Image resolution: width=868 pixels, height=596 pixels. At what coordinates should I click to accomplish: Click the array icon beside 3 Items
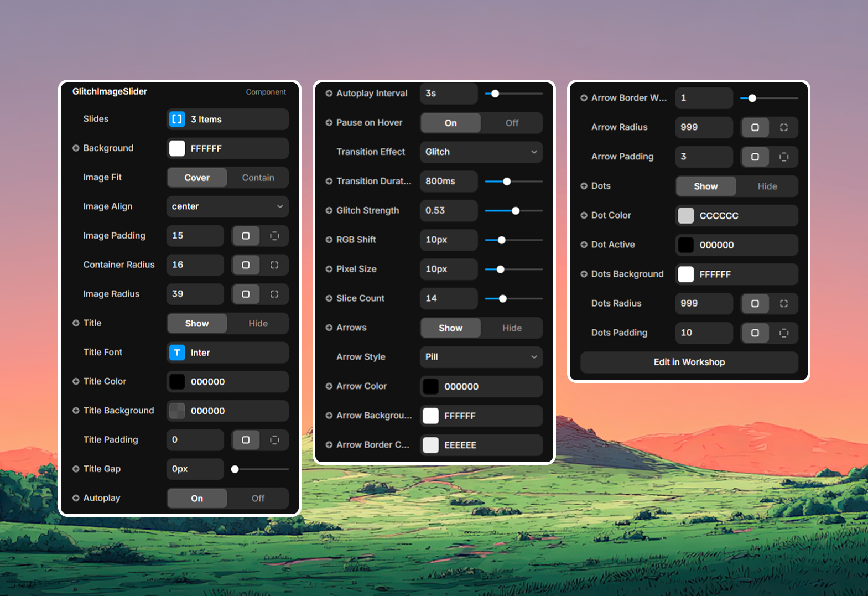click(x=177, y=120)
